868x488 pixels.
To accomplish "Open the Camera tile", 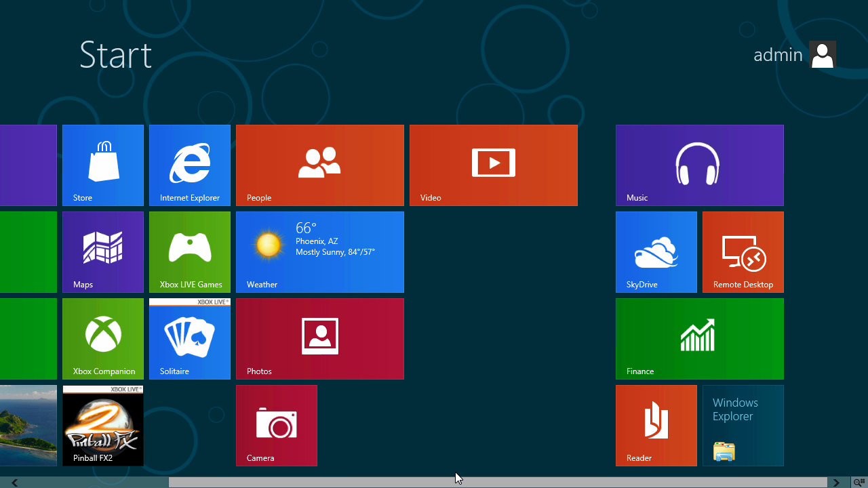I will point(277,426).
